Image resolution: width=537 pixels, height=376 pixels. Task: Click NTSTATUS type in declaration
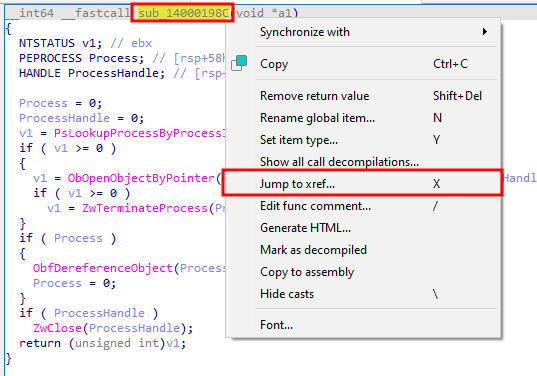(x=47, y=43)
